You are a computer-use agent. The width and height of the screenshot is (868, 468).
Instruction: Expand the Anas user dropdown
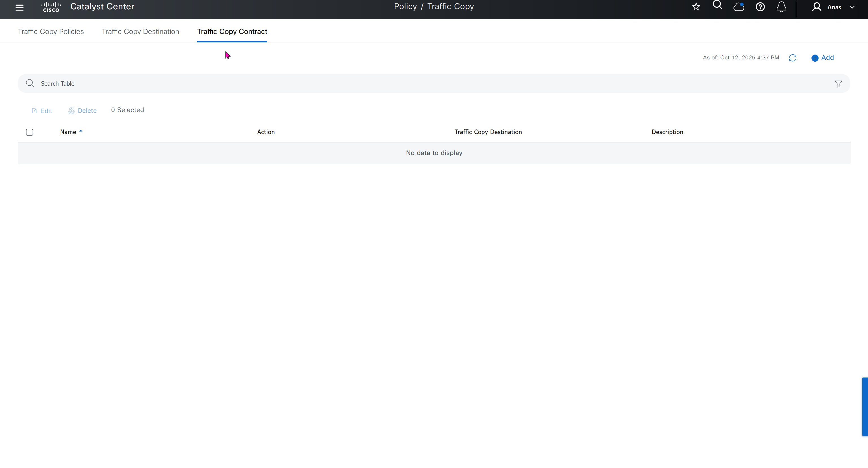852,7
